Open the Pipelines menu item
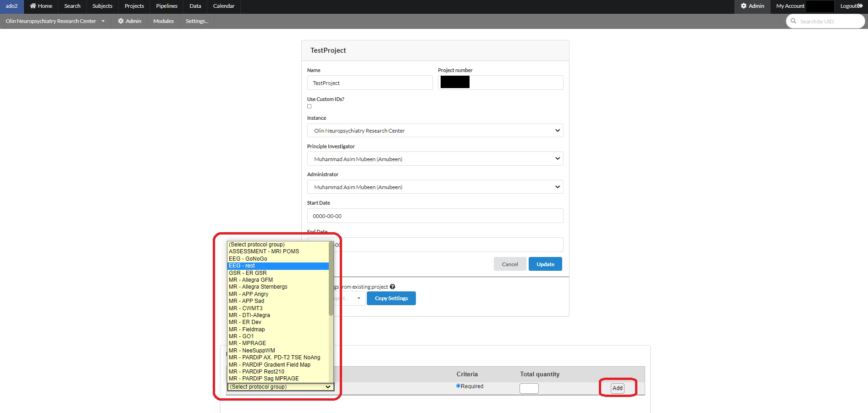Screen dimensions: 868x413 click(x=166, y=6)
